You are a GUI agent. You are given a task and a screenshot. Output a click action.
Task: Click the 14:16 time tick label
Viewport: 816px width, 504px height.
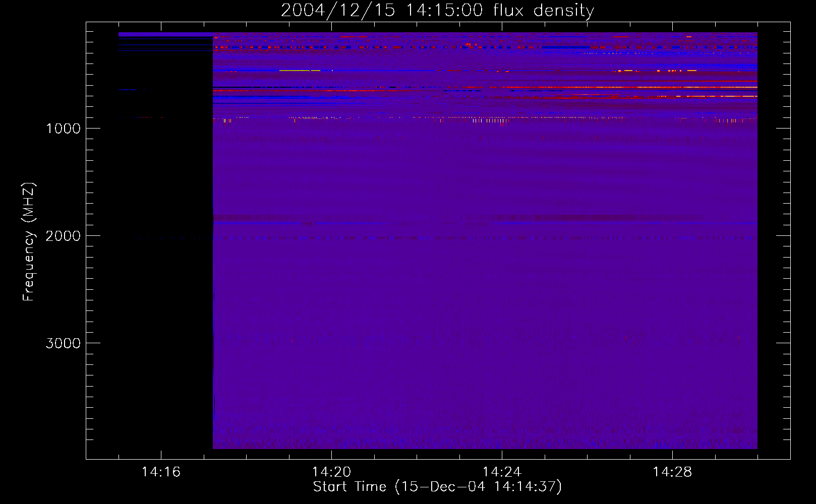point(161,472)
